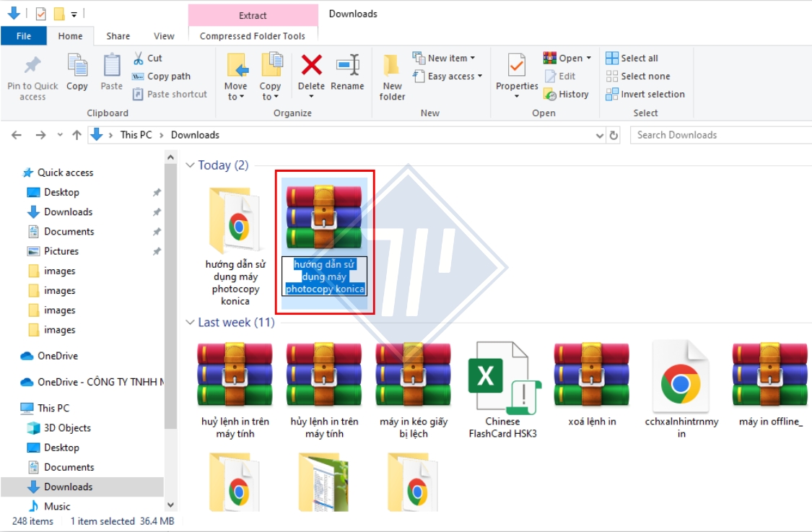
Task: Click Invert selection in the ribbon
Action: coord(645,95)
